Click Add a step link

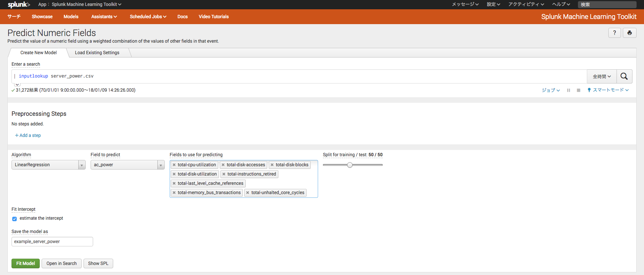(28, 135)
